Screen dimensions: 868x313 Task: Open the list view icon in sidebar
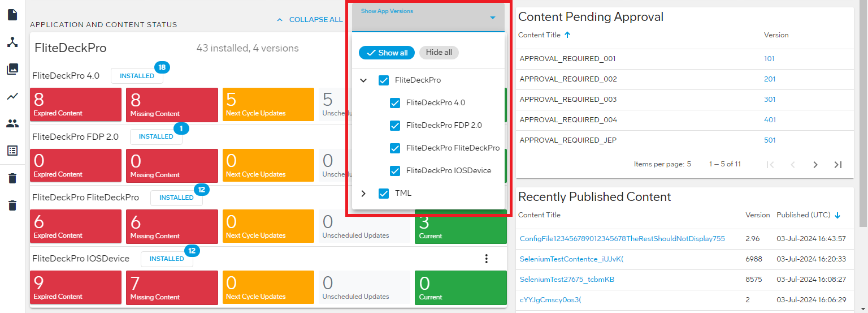coord(12,151)
